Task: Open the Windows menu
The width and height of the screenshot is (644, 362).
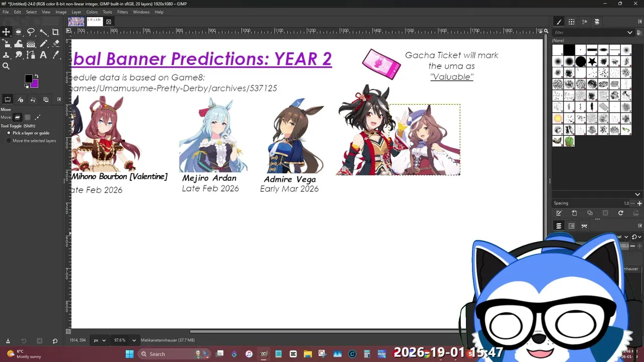Action: pos(141,12)
